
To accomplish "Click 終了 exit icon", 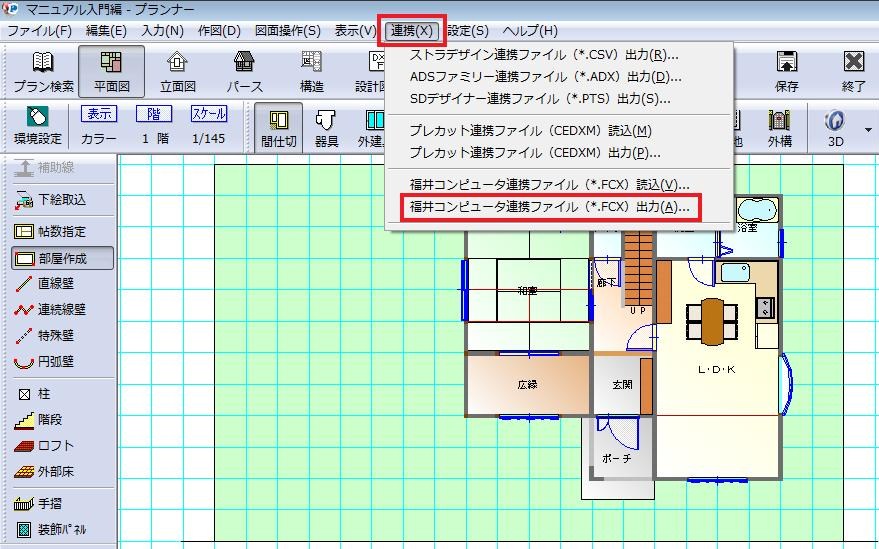I will pyautogui.click(x=853, y=72).
